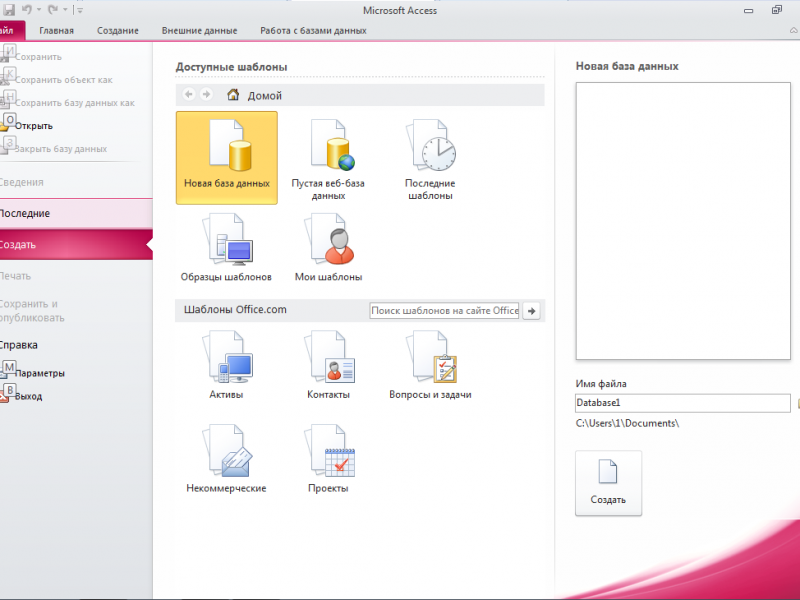Click the Создать button to create database
The width and height of the screenshot is (800, 600).
click(x=608, y=483)
